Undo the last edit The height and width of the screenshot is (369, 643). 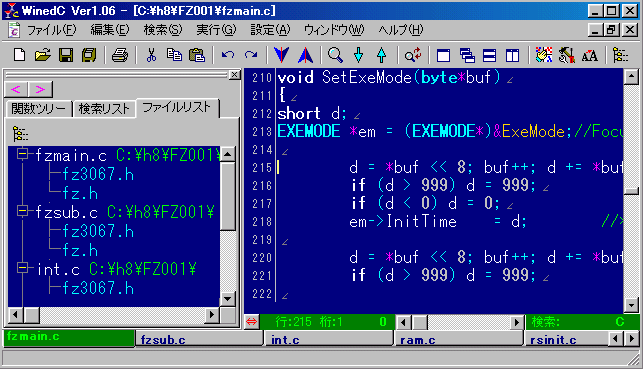pyautogui.click(x=228, y=55)
